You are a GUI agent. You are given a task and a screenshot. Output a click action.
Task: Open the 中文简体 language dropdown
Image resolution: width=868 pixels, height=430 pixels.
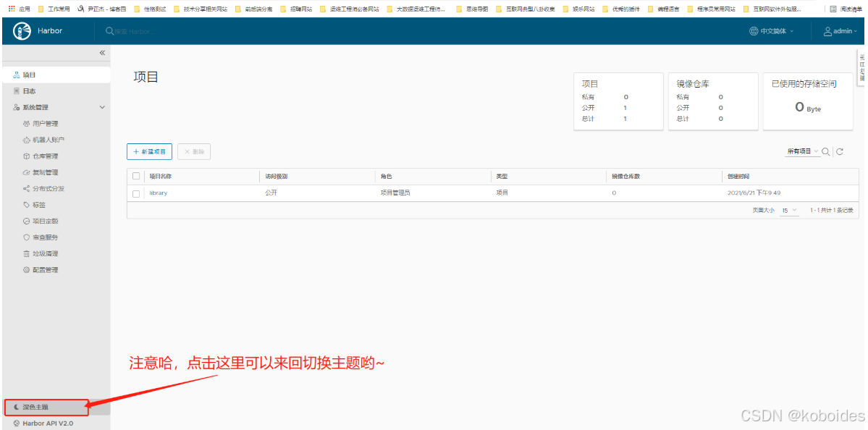click(x=771, y=32)
